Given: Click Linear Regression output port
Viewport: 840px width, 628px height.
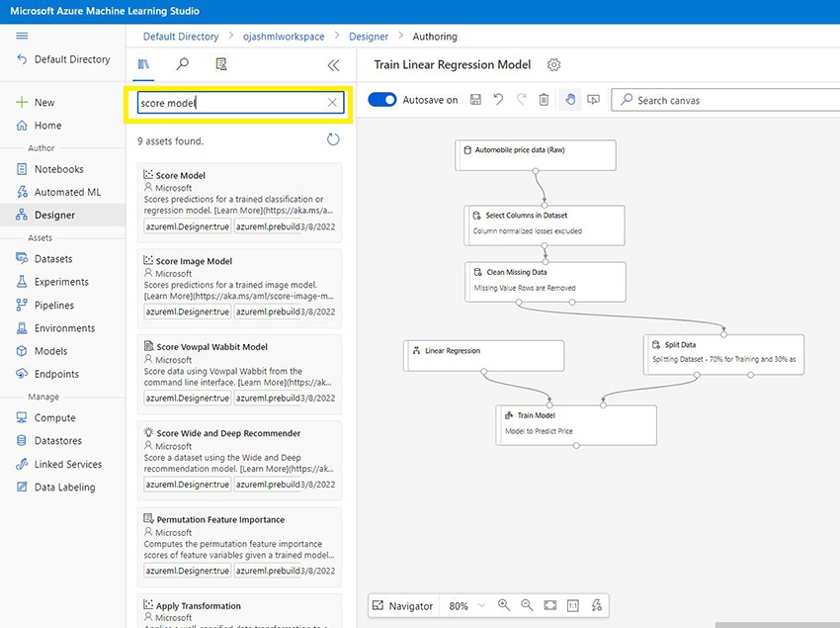Looking at the screenshot, I should coord(484,371).
